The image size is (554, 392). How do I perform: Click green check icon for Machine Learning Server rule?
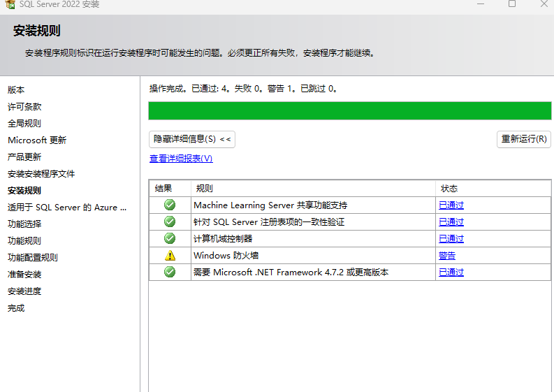pyautogui.click(x=170, y=205)
